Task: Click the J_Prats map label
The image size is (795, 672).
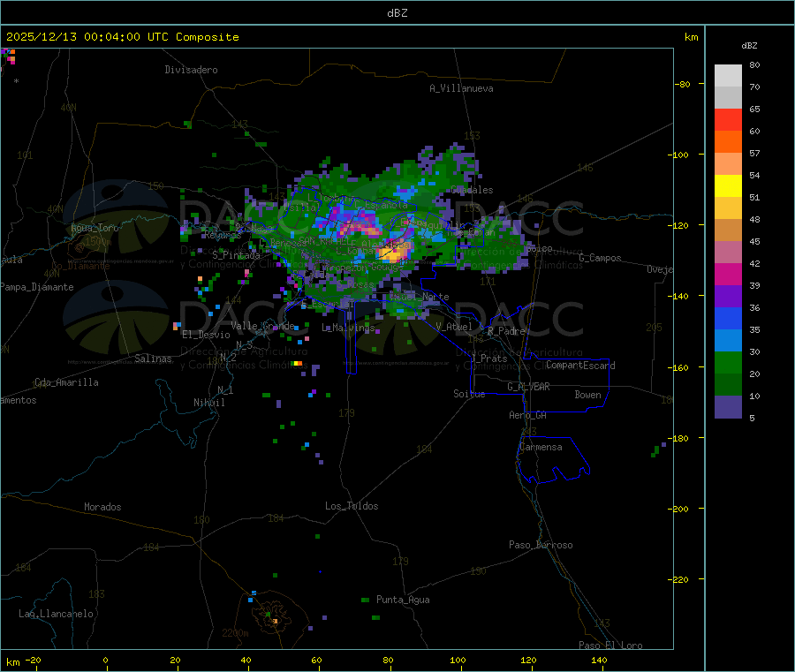Action: 489,359
